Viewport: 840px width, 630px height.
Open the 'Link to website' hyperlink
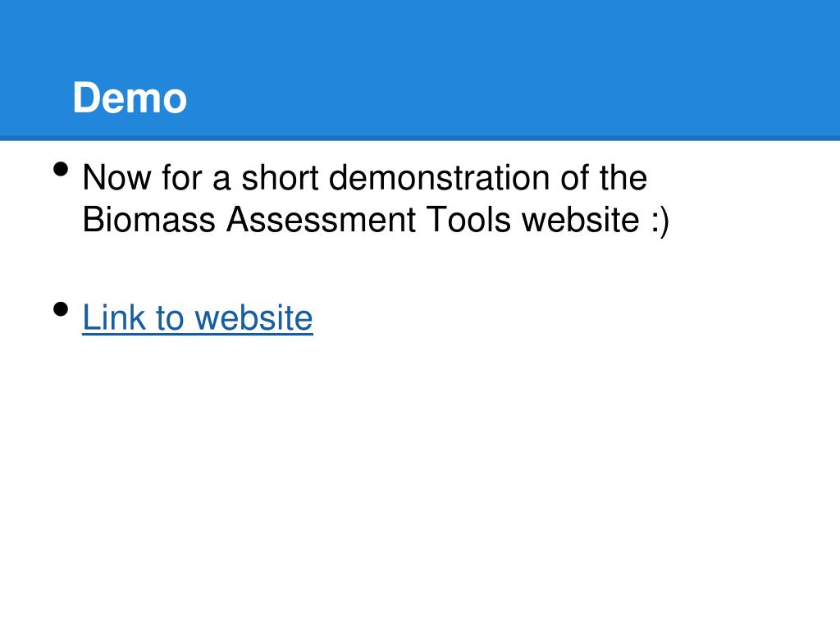[x=197, y=317]
